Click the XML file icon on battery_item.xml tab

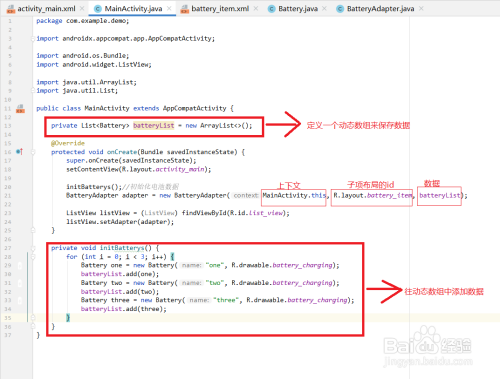pyautogui.click(x=184, y=9)
